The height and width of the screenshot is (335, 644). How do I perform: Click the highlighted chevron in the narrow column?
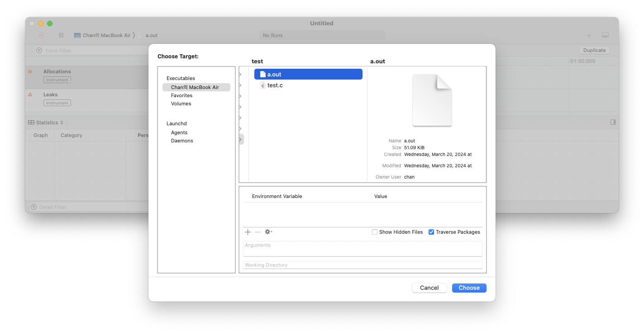pyautogui.click(x=241, y=139)
